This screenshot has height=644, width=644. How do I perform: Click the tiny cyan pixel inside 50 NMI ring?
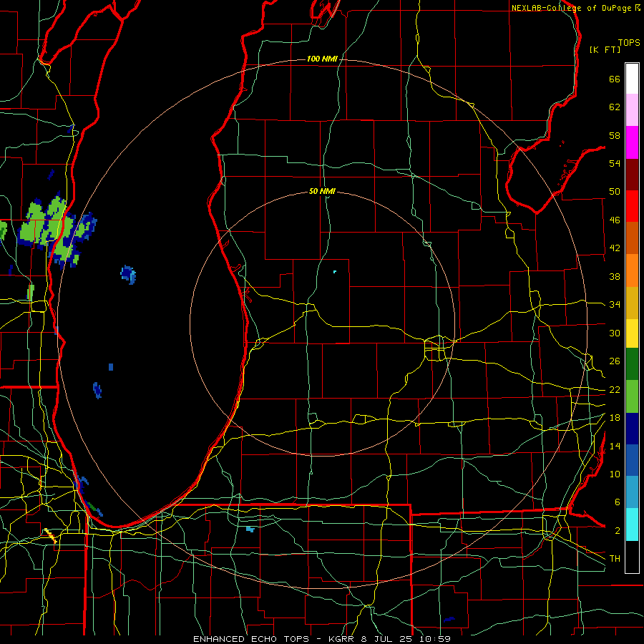click(x=335, y=272)
